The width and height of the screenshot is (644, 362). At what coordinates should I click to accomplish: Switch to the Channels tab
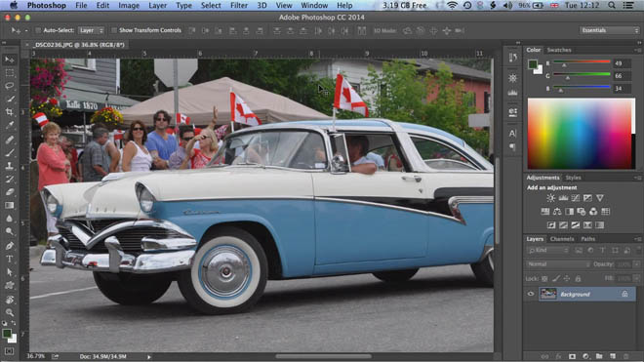[x=562, y=239]
